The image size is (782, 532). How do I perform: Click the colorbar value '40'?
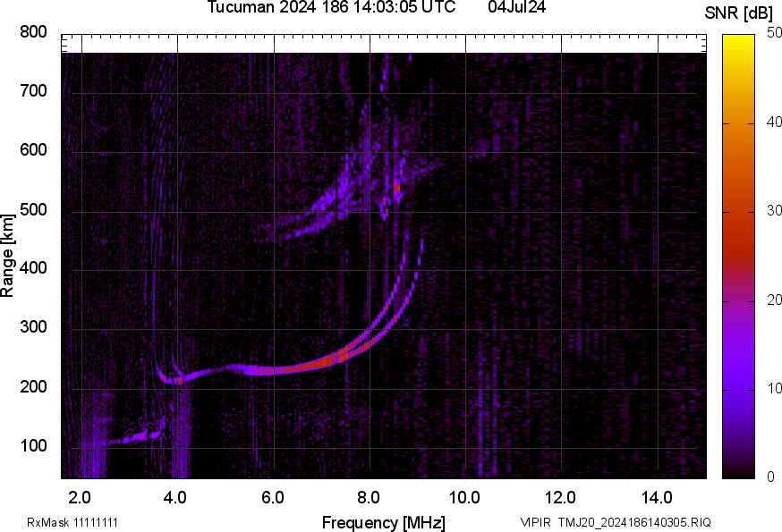[774, 122]
